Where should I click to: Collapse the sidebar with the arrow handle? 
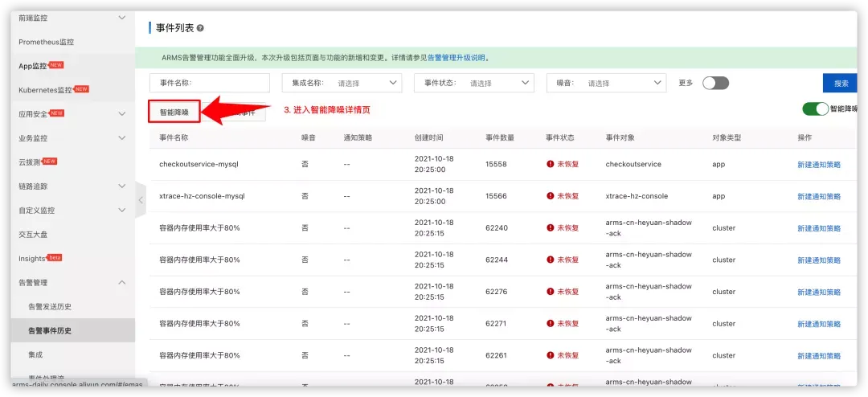(x=141, y=200)
